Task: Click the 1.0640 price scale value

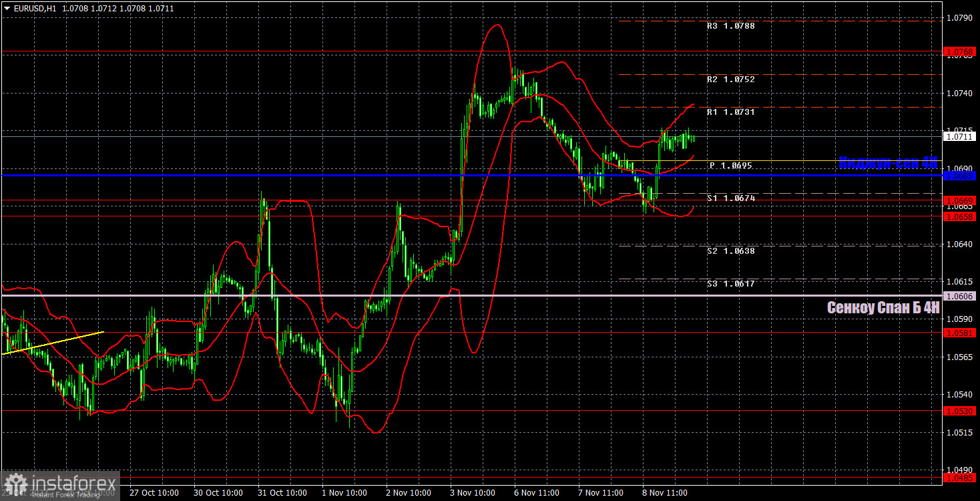Action: point(959,244)
